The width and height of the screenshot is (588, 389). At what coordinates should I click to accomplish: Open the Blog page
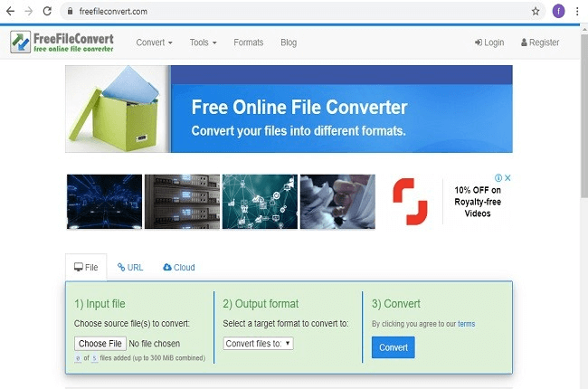point(289,43)
